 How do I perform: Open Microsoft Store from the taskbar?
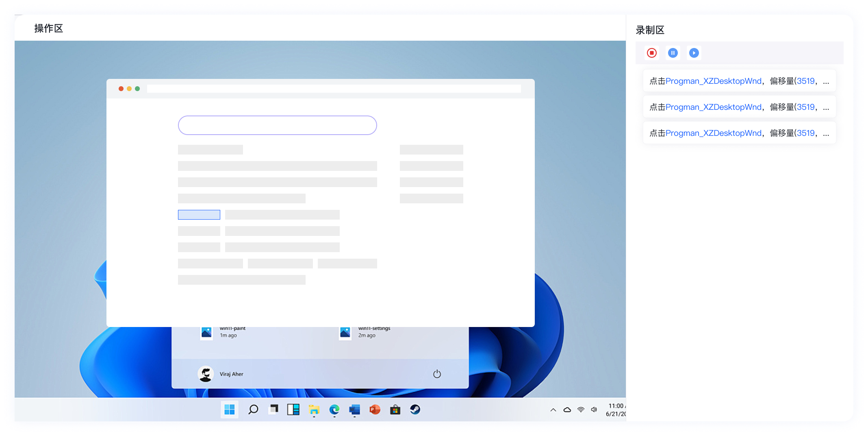[395, 410]
